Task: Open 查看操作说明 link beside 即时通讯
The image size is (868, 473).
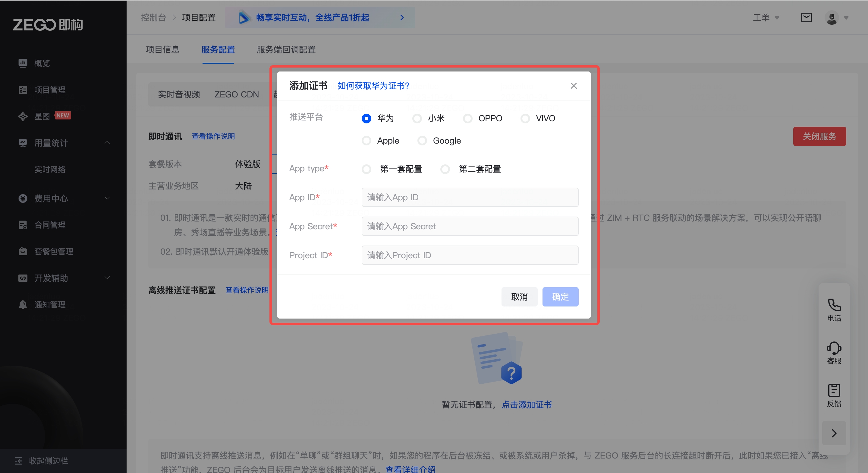Action: pyautogui.click(x=213, y=136)
